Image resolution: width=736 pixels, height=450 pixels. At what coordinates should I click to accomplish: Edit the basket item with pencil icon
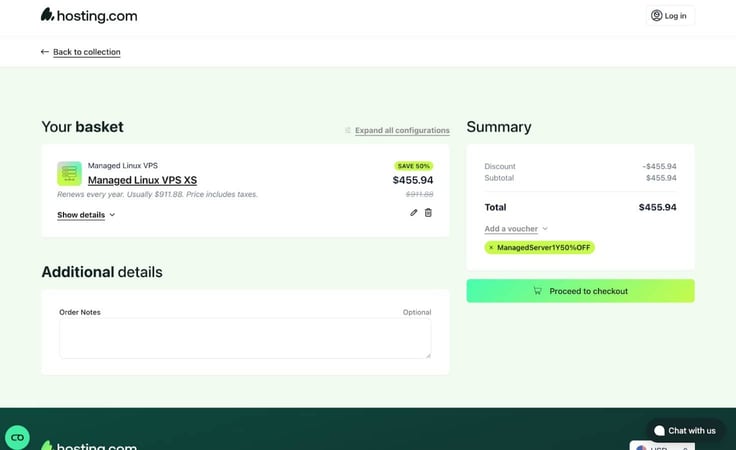(414, 213)
